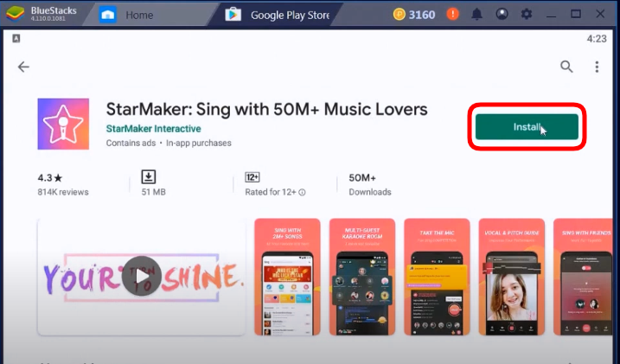This screenshot has height=364, width=620.
Task: Open the Rated for 12+ info icon
Action: tap(302, 193)
